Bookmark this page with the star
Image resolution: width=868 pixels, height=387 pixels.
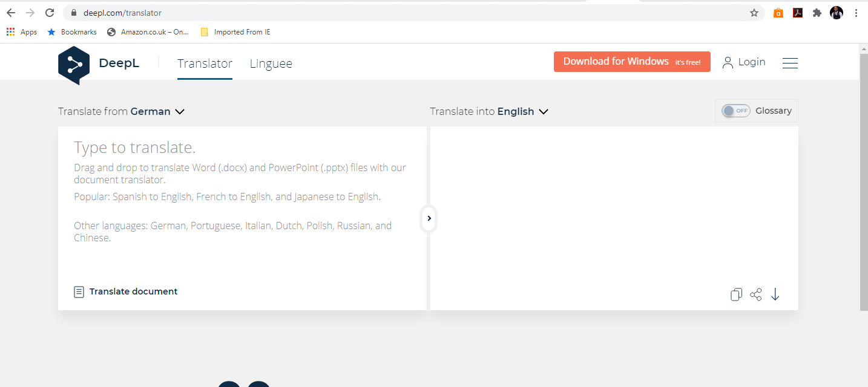754,13
